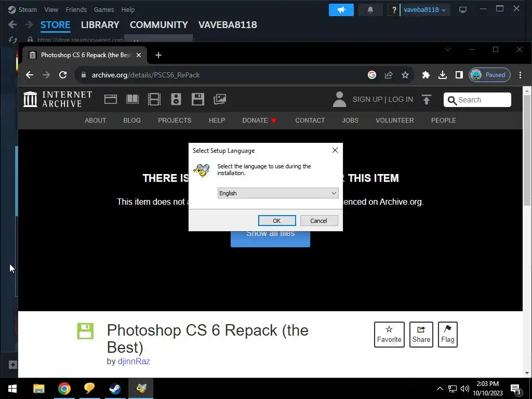Image resolution: width=532 pixels, height=399 pixels.
Task: Click Steam Big Picture mode monitor icon
Action: click(x=463, y=10)
